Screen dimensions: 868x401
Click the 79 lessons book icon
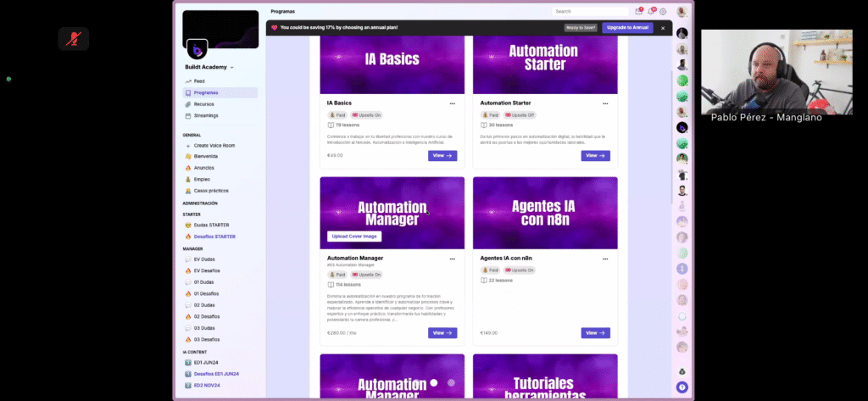(x=331, y=125)
